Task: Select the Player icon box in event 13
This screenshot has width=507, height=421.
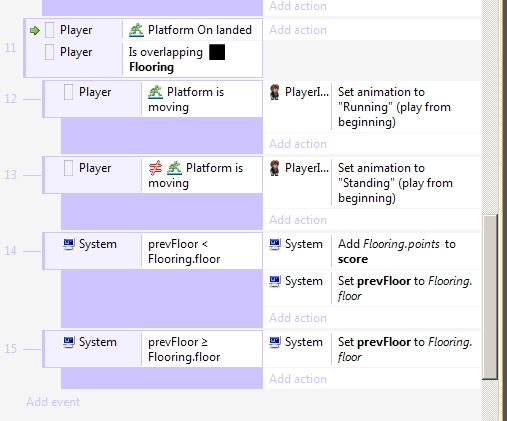Action: [68, 168]
